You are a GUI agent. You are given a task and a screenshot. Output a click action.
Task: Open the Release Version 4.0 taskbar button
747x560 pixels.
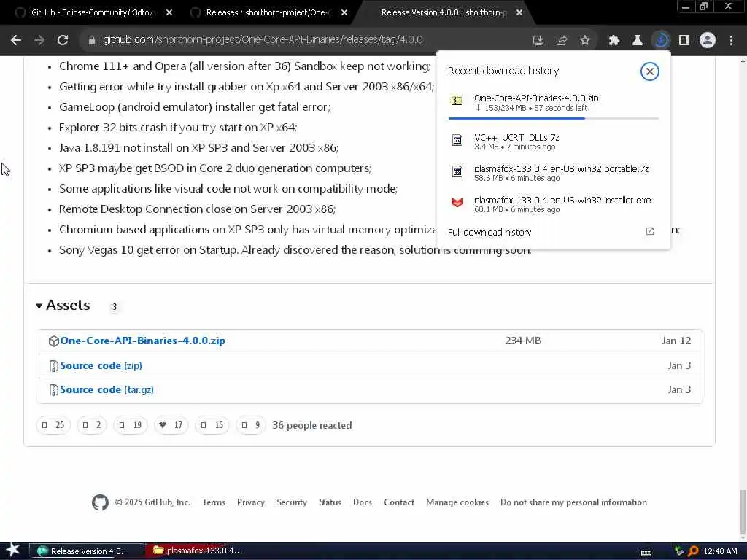coord(88,551)
